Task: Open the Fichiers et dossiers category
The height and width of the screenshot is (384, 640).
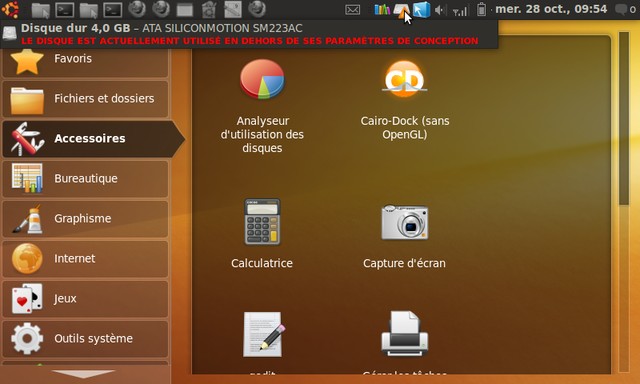Action: (85, 99)
